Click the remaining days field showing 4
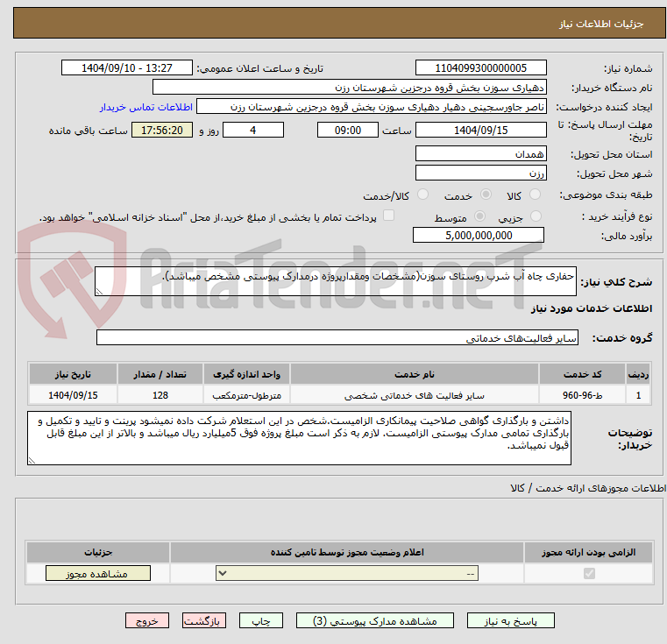 (x=253, y=130)
